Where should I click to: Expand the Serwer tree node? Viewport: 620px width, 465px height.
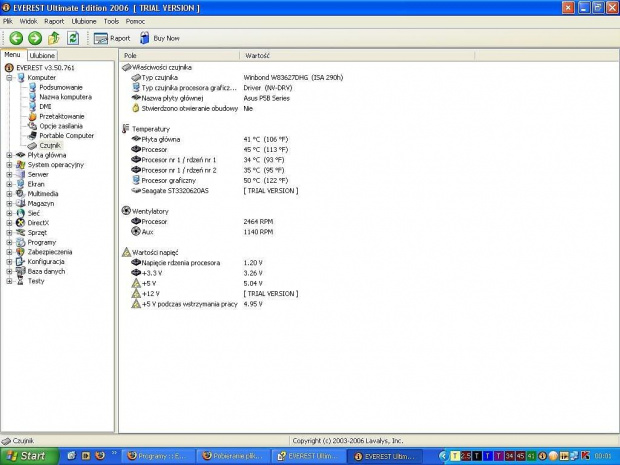[x=9, y=175]
